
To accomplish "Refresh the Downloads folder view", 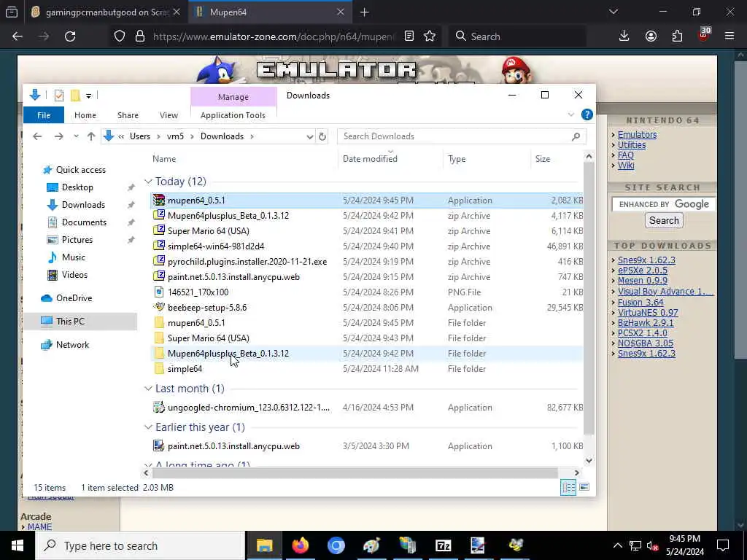I will 322,136.
